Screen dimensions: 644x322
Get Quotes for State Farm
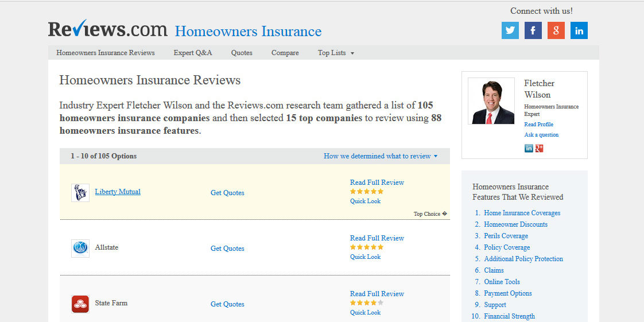(x=227, y=304)
